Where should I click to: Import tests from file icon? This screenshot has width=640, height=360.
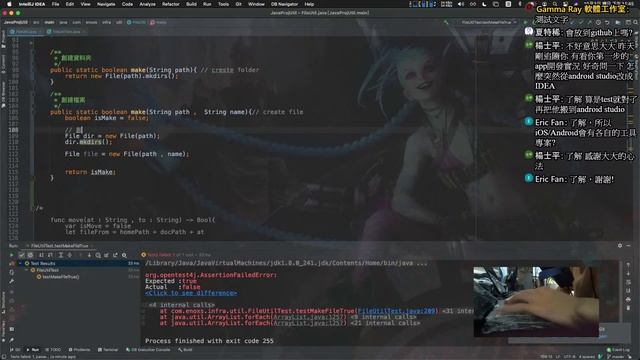pos(107,255)
